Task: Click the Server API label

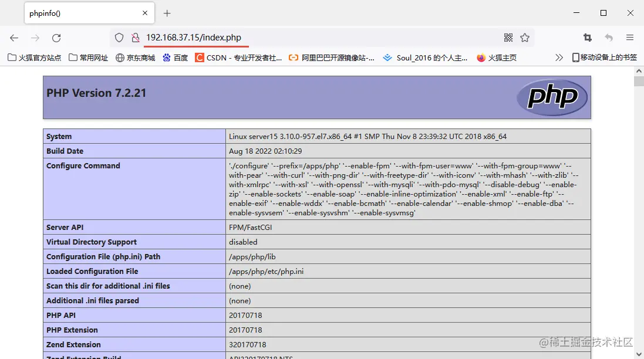Action: (x=65, y=227)
